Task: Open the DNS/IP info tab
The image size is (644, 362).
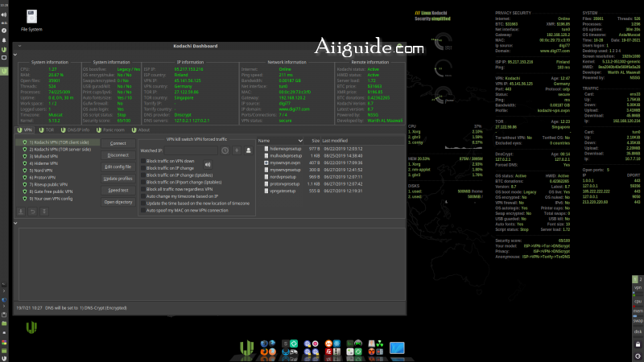Action: coord(75,130)
